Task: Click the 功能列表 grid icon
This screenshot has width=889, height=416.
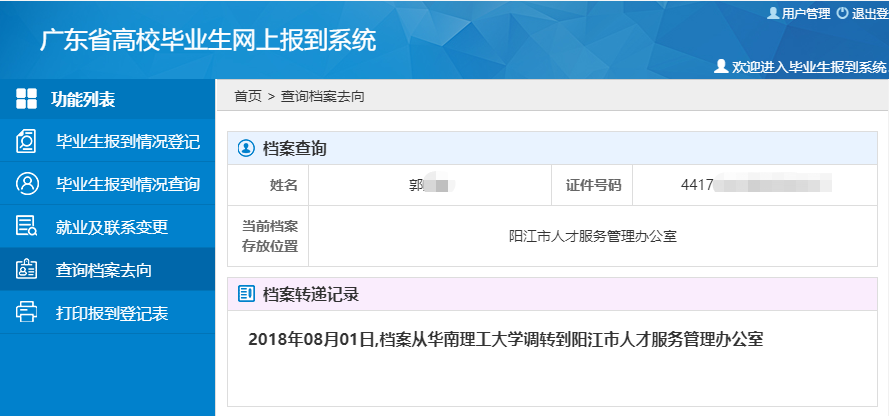Action: (27, 99)
